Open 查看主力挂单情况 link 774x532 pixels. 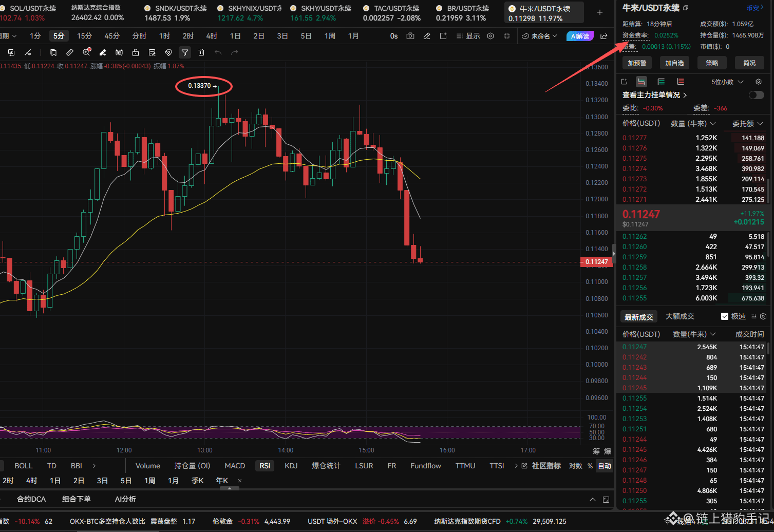pyautogui.click(x=654, y=95)
